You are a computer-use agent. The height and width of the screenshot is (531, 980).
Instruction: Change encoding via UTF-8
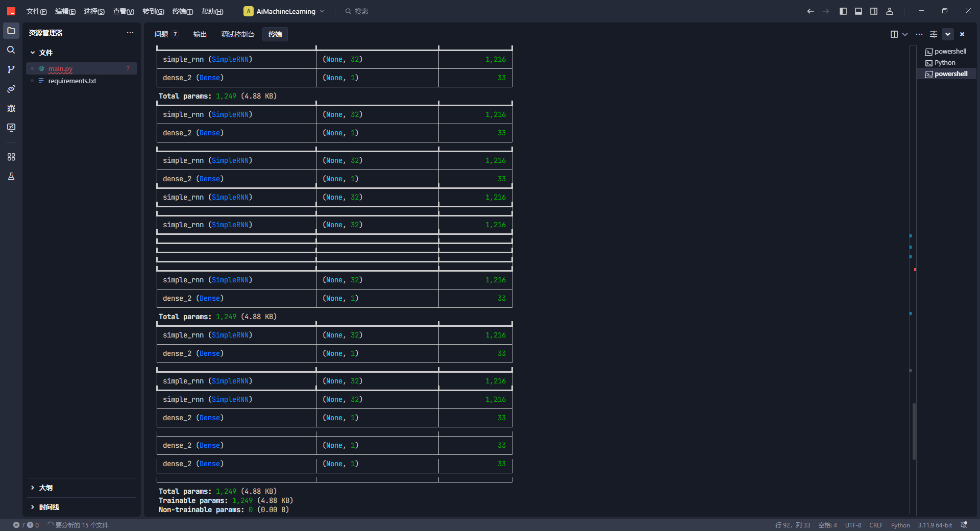coord(853,525)
